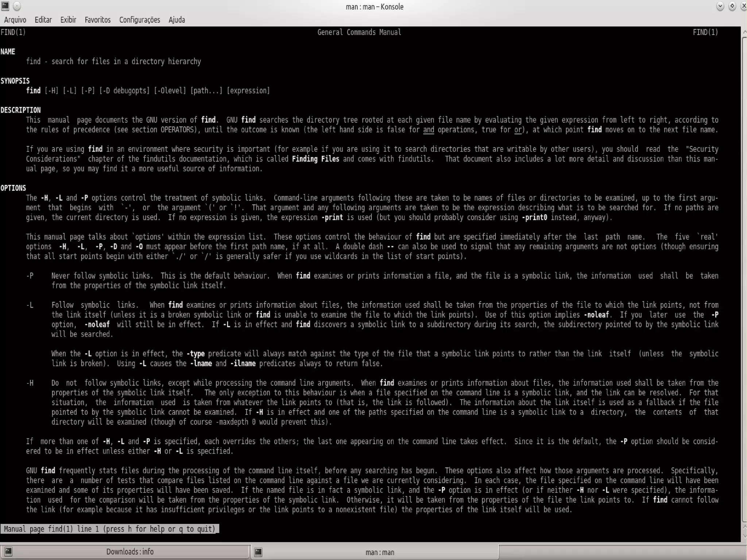Click the bottom scroll-up arrow above the down arrow

(x=744, y=528)
